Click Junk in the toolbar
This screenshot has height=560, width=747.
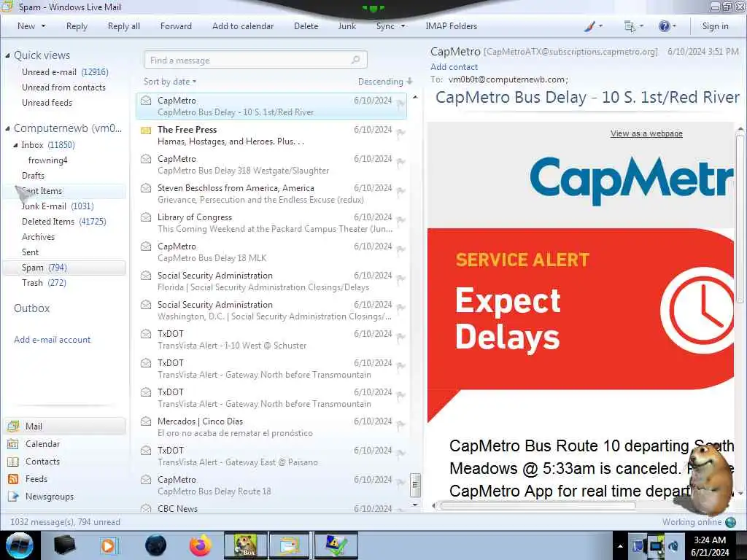[x=347, y=26]
